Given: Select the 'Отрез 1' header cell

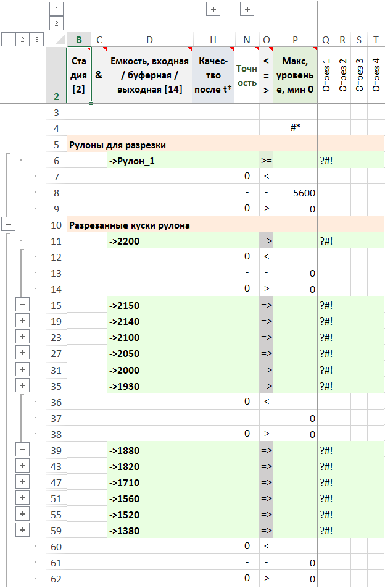Looking at the screenshot, I should pos(326,75).
